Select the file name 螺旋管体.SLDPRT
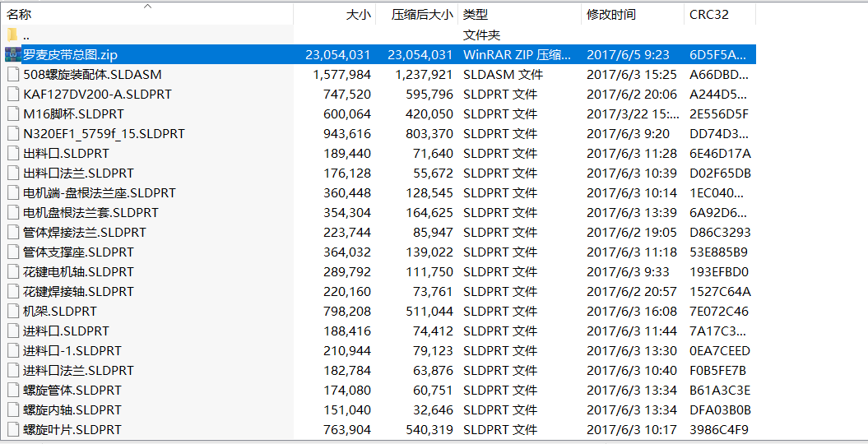 [x=72, y=391]
